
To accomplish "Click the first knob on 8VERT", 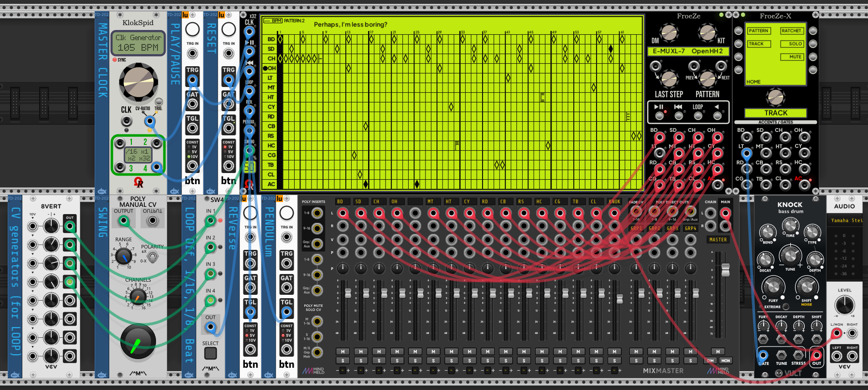I will point(51,226).
